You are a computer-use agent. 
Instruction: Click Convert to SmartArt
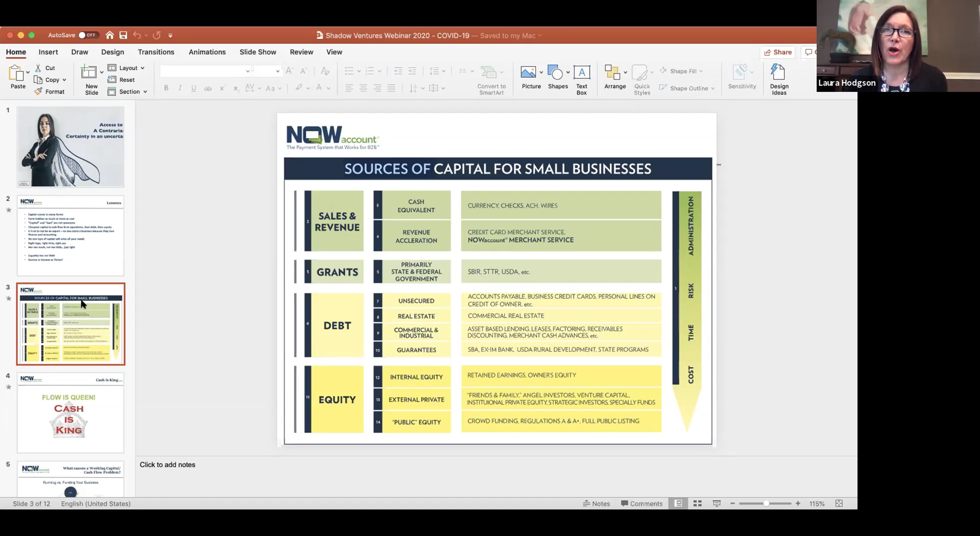click(491, 80)
